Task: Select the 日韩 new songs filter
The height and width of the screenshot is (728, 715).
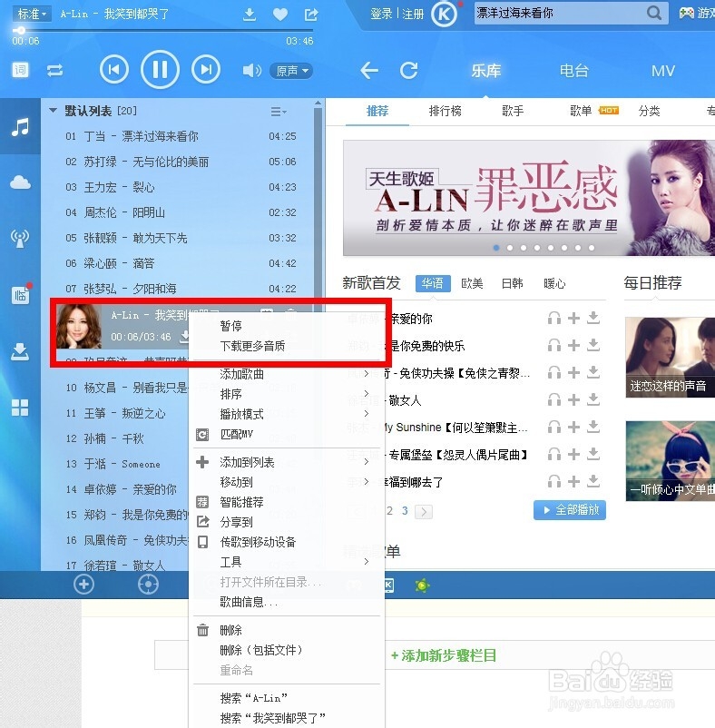Action: point(513,284)
